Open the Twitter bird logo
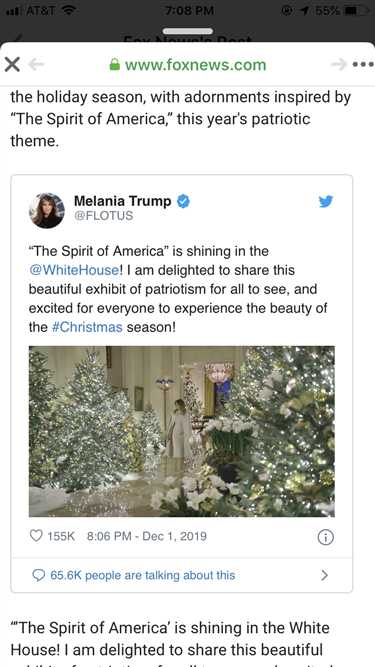This screenshot has height=667, width=375. click(x=326, y=201)
